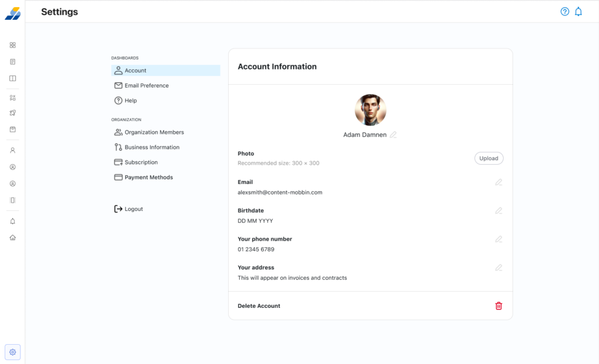Open the home icon in left sidebar
Screen dimensions: 599x364
tap(13, 238)
